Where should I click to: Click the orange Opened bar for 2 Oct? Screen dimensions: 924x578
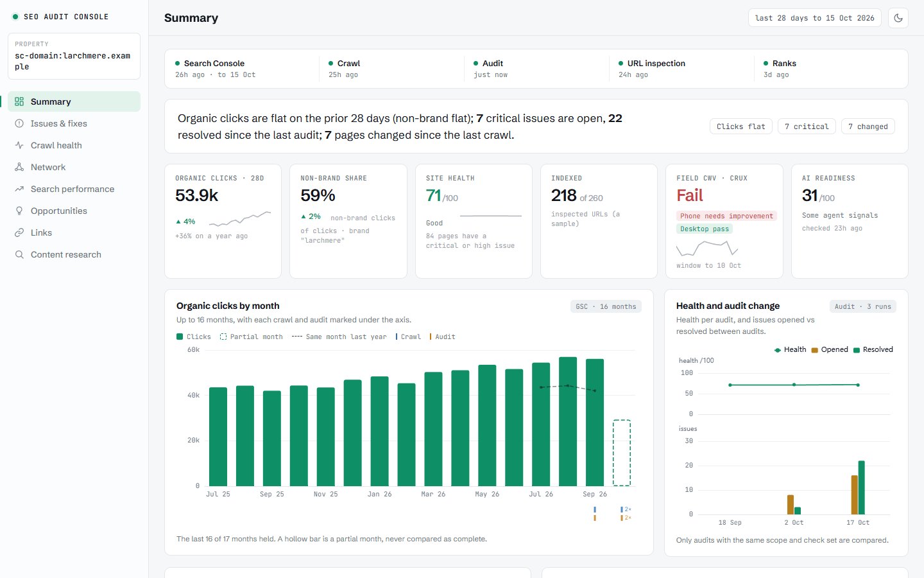click(x=791, y=505)
